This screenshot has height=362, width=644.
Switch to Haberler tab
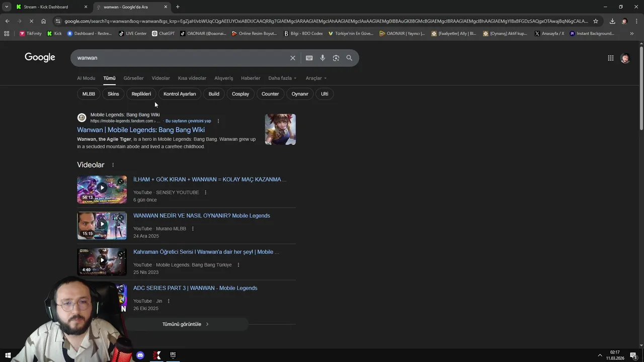point(251,78)
